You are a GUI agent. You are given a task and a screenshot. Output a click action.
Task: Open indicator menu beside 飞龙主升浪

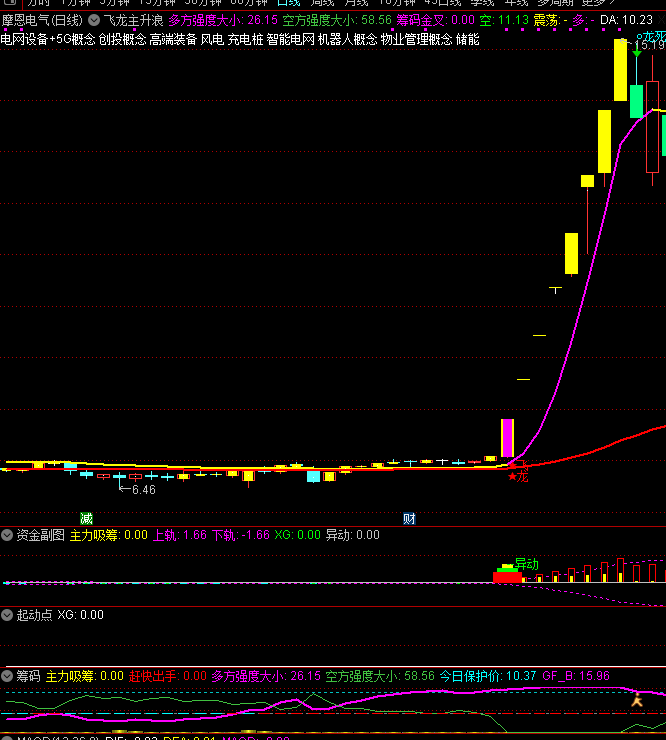(x=94, y=20)
